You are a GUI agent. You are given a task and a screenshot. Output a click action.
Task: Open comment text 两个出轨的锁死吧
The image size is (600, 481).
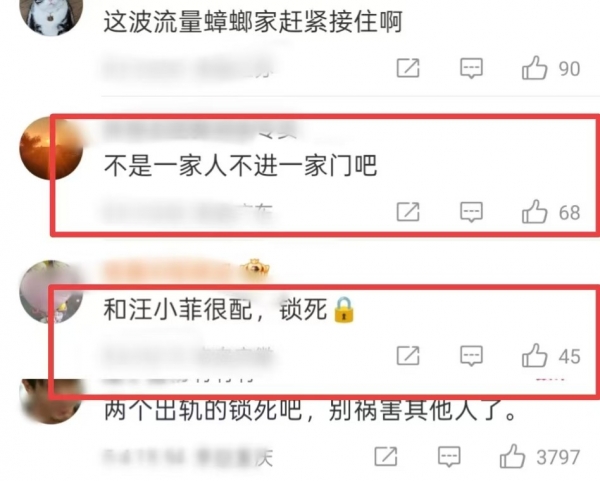click(203, 410)
